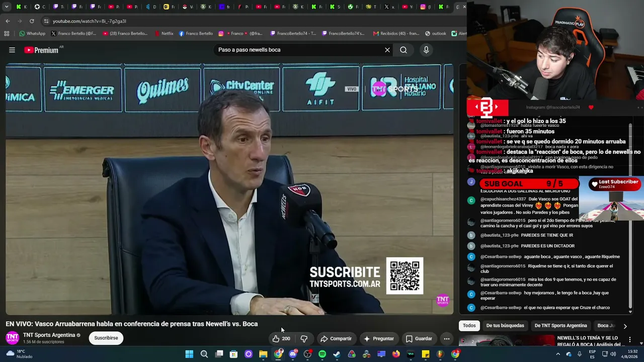The width and height of the screenshot is (644, 362).
Task: Dislike the video with the thumbs-down button
Action: point(304,338)
